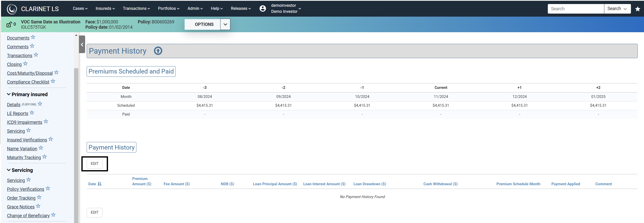Favorite the Closing link star

click(x=25, y=64)
